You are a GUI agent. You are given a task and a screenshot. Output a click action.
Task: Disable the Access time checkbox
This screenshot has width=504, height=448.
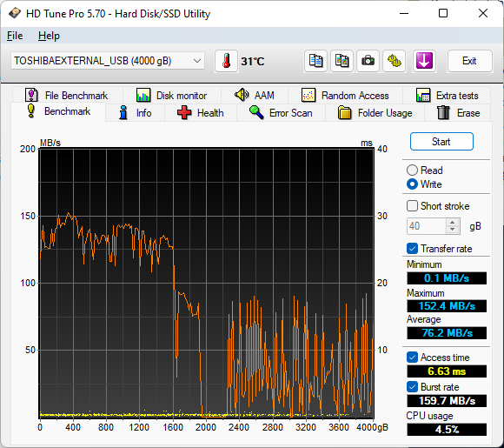click(412, 358)
